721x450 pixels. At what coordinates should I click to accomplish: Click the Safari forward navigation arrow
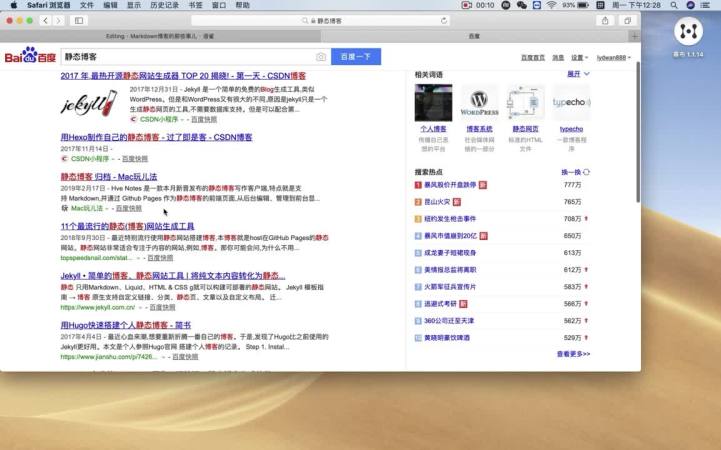click(x=58, y=21)
